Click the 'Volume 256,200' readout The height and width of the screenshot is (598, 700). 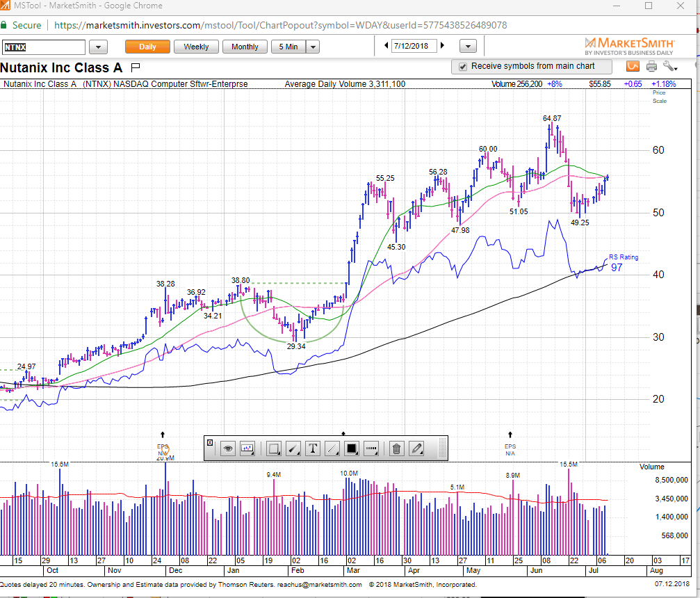(517, 84)
